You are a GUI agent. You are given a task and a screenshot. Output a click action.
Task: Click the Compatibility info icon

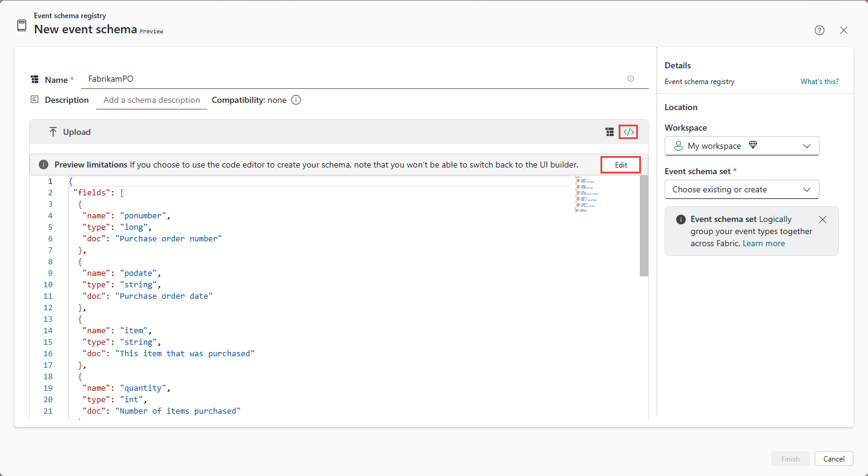point(295,100)
